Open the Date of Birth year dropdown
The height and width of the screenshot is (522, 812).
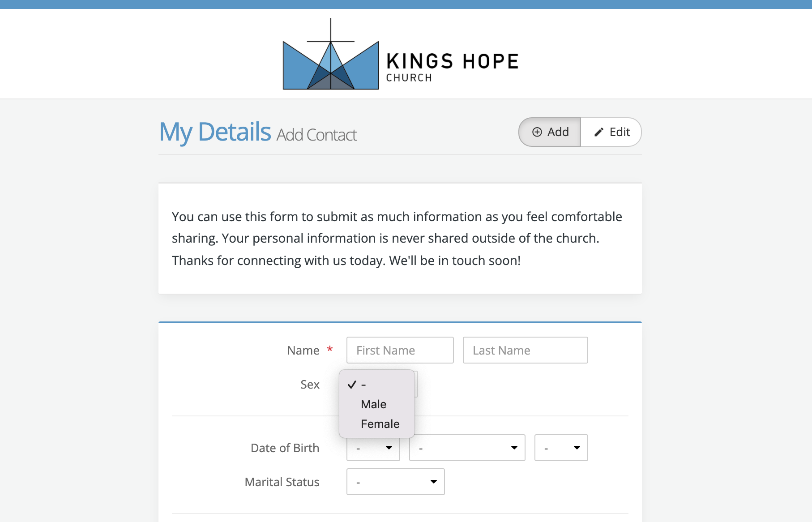(x=561, y=448)
